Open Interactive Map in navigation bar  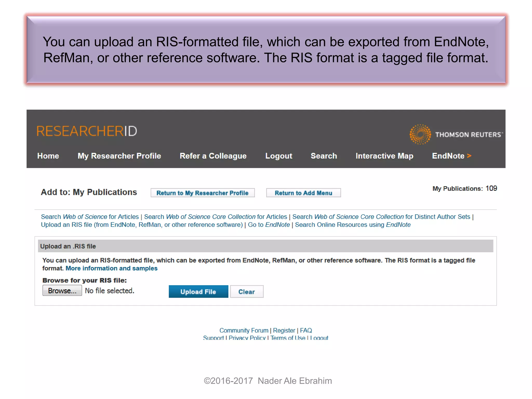pyautogui.click(x=384, y=156)
